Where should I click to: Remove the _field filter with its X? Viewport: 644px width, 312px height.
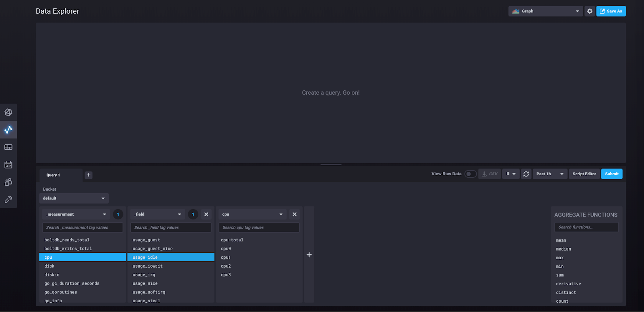[206, 214]
